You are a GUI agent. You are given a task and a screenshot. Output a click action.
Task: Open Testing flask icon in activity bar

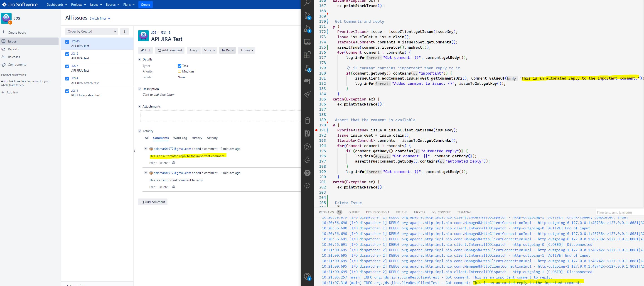307,68
